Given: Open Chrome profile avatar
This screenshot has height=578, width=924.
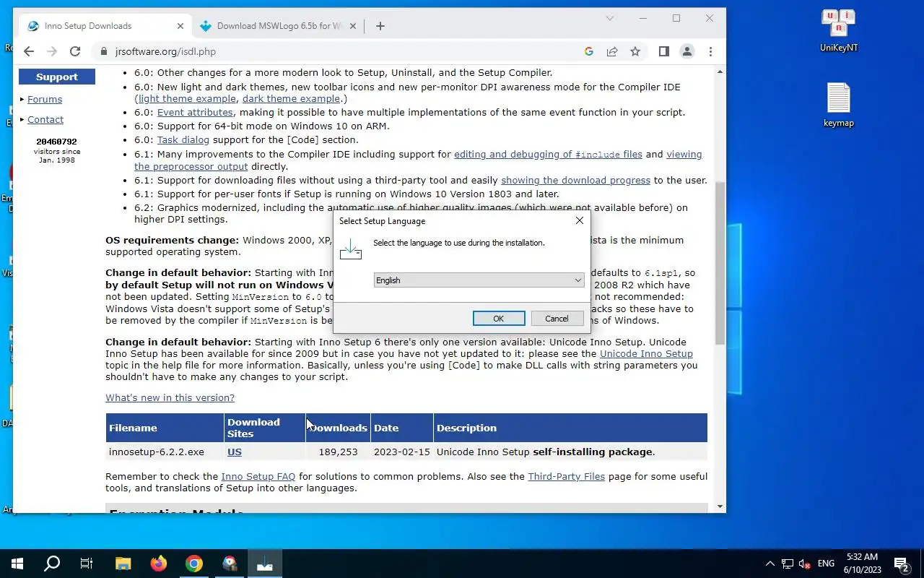Looking at the screenshot, I should [x=687, y=51].
